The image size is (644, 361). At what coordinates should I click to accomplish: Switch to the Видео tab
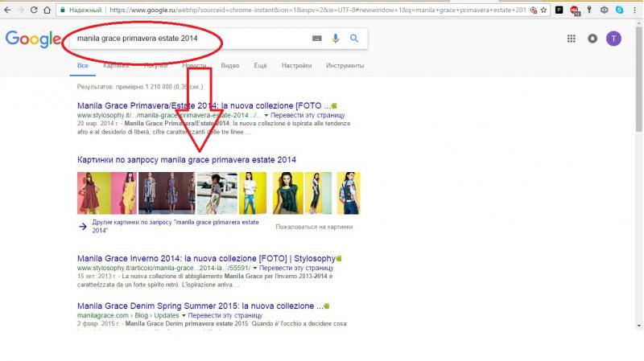229,66
